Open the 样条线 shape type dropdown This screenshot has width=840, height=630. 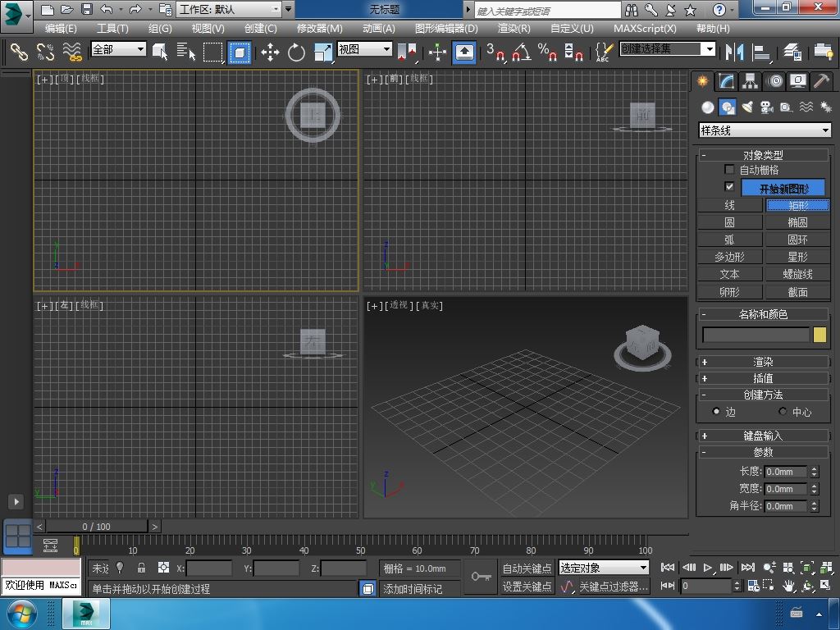(x=764, y=130)
